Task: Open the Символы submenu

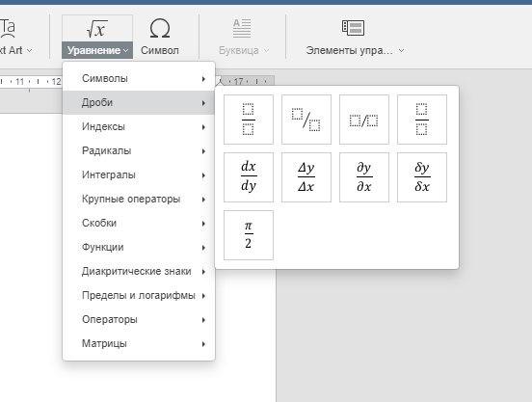Action: point(139,78)
